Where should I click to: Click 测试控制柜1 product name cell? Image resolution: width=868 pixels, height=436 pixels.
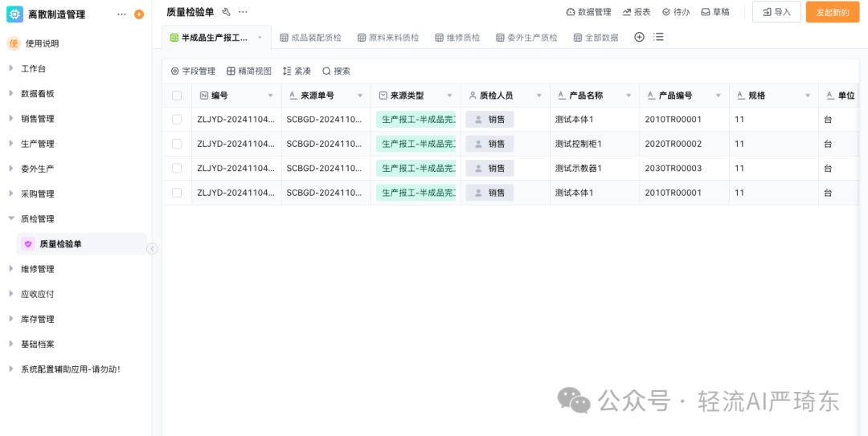pyautogui.click(x=595, y=144)
